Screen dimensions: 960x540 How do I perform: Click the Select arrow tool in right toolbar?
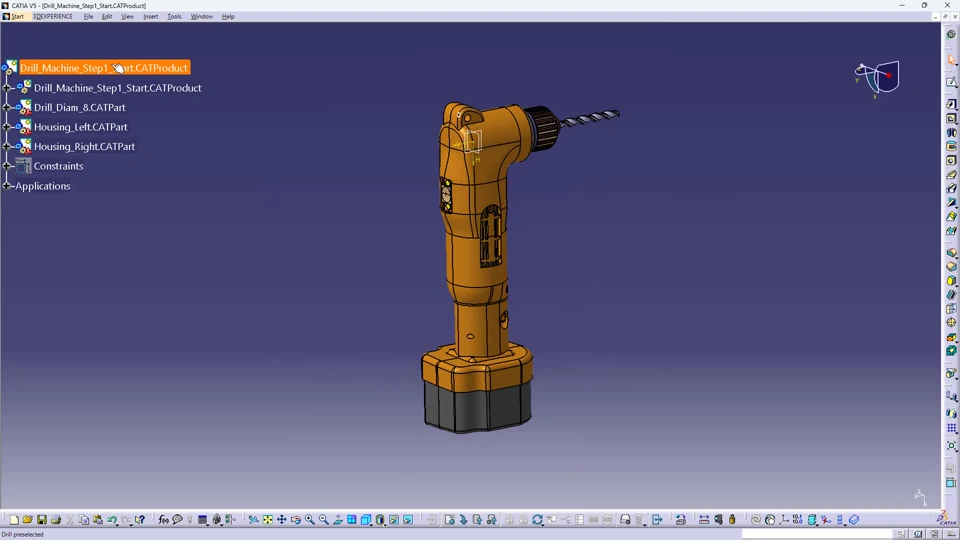pos(951,60)
